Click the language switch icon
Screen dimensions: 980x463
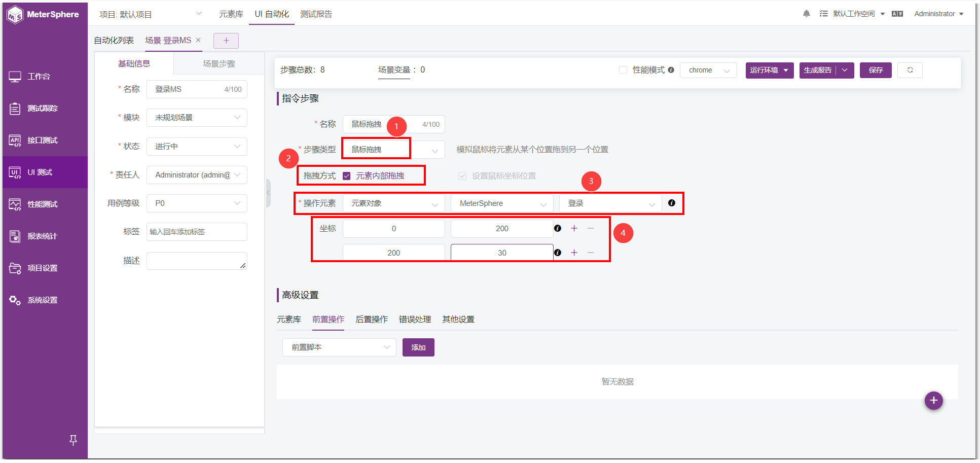coord(897,14)
